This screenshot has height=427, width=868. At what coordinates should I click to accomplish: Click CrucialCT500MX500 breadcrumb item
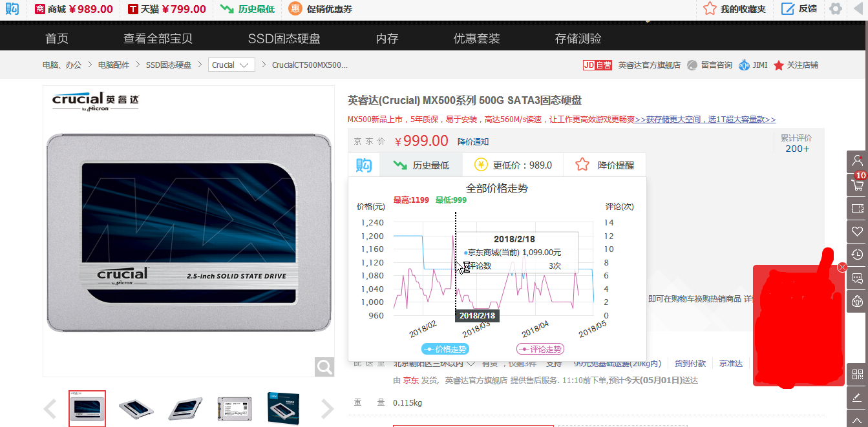[x=310, y=65]
